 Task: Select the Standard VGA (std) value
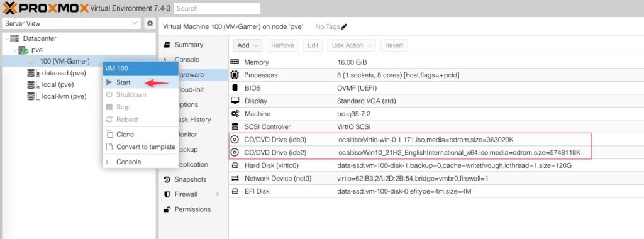pos(366,101)
